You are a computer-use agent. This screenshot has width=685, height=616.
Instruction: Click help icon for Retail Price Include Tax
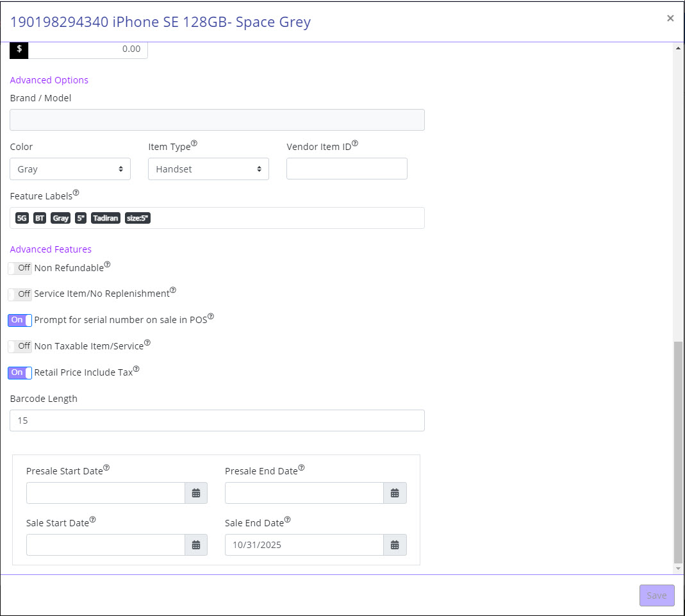(x=136, y=369)
